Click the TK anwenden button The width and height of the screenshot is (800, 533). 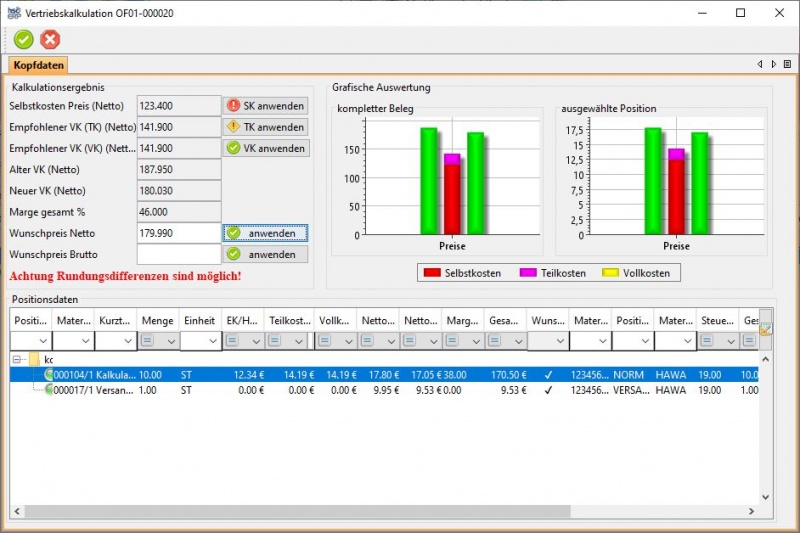[265, 127]
